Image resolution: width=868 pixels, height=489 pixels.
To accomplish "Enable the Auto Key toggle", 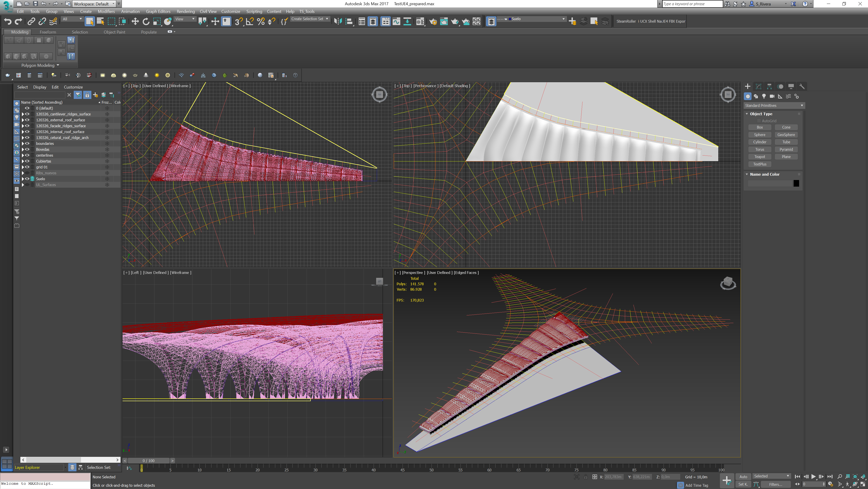I will [743, 477].
